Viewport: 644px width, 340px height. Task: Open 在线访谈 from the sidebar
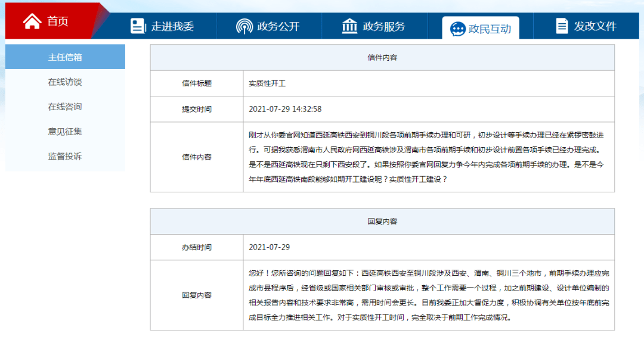tap(65, 82)
